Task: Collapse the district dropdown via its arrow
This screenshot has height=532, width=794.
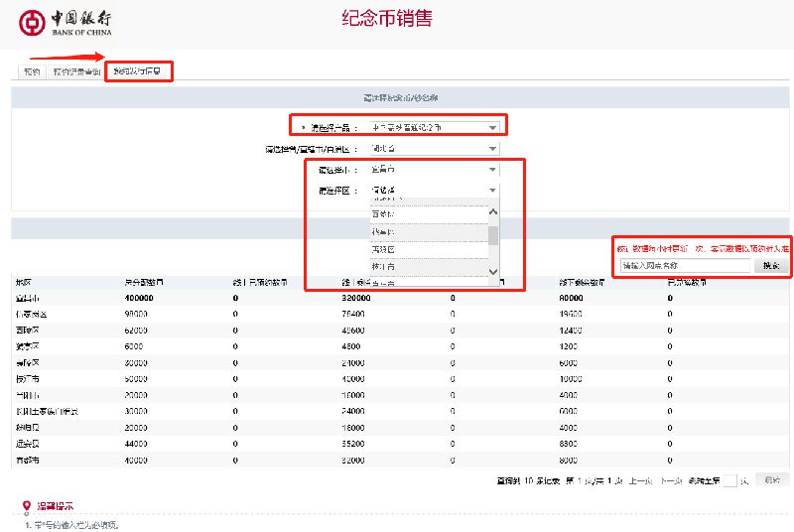Action: coord(492,191)
